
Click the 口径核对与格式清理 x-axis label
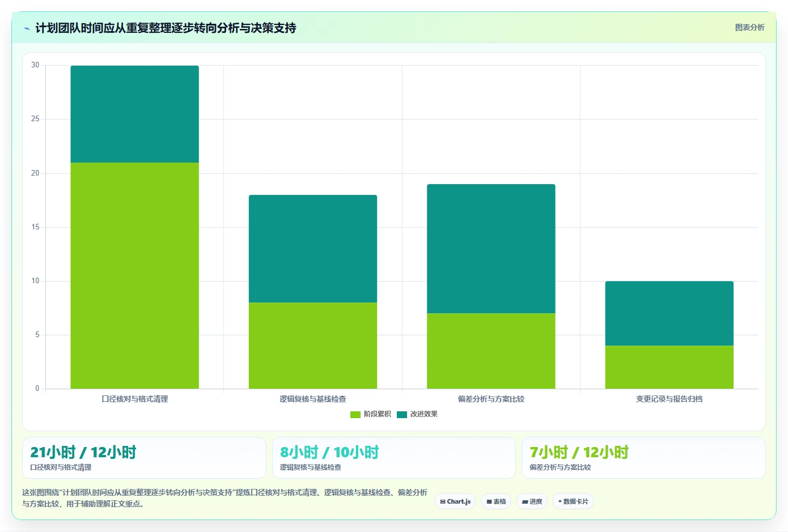click(135, 399)
